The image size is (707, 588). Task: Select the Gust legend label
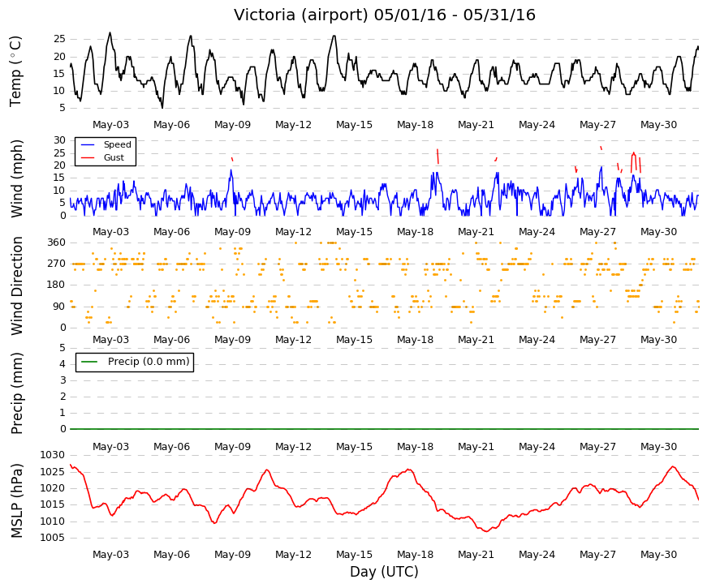pyautogui.click(x=114, y=157)
